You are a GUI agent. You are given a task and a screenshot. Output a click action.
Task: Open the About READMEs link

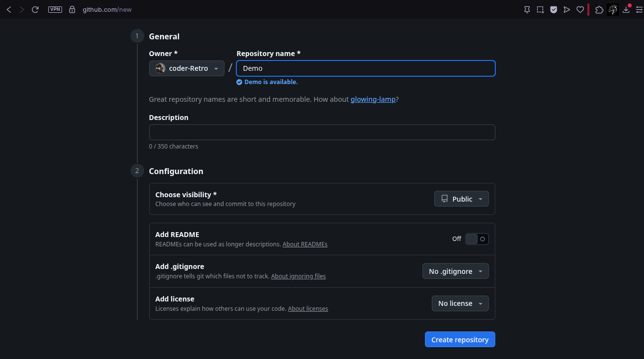[x=305, y=244]
